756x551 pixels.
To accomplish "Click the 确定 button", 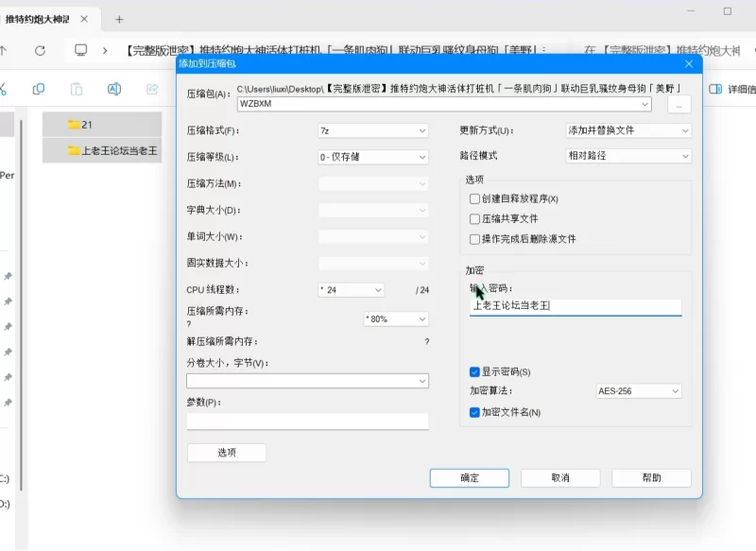I will pos(470,477).
